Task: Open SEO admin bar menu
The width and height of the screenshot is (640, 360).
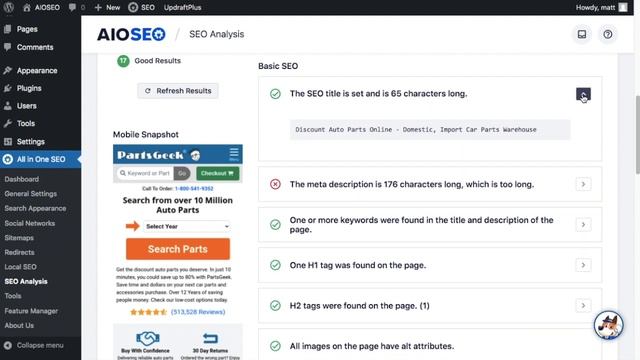Action: pos(141,7)
